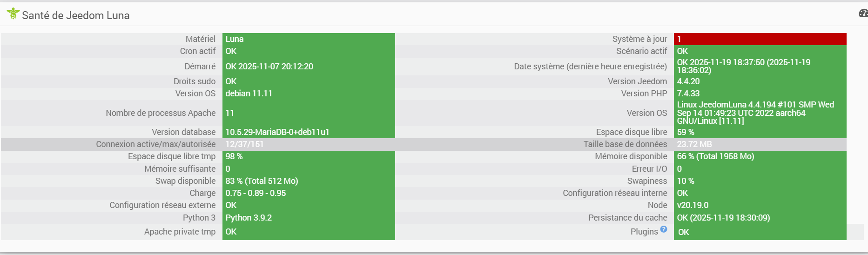Select the Santé de Jeedom Luna title
The image size is (868, 255).
coord(76,15)
